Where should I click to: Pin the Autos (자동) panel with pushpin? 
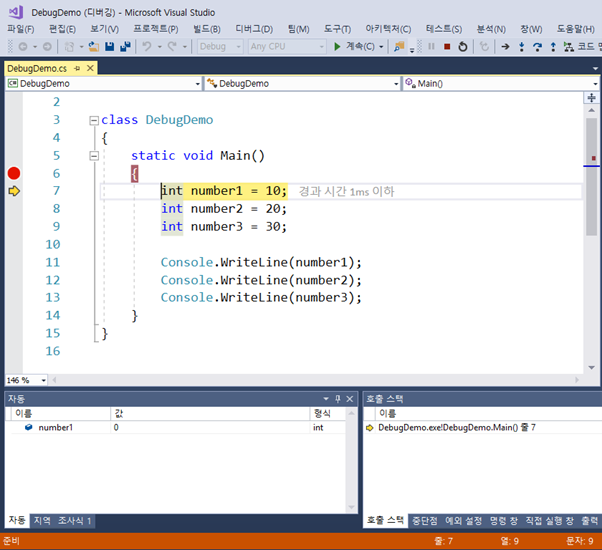pos(337,398)
